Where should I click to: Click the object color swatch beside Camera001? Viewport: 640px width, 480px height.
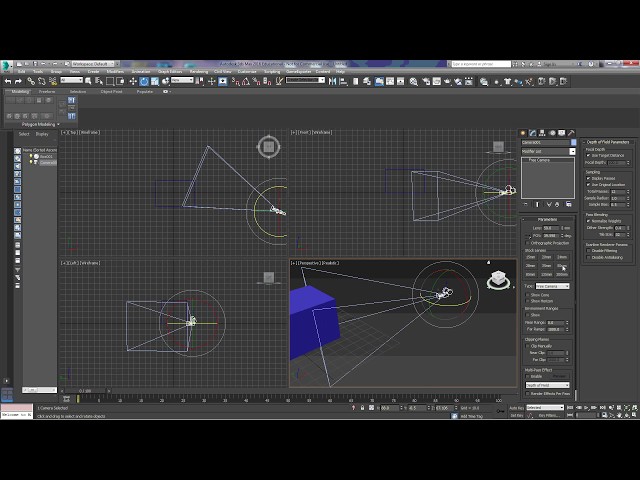(x=573, y=142)
